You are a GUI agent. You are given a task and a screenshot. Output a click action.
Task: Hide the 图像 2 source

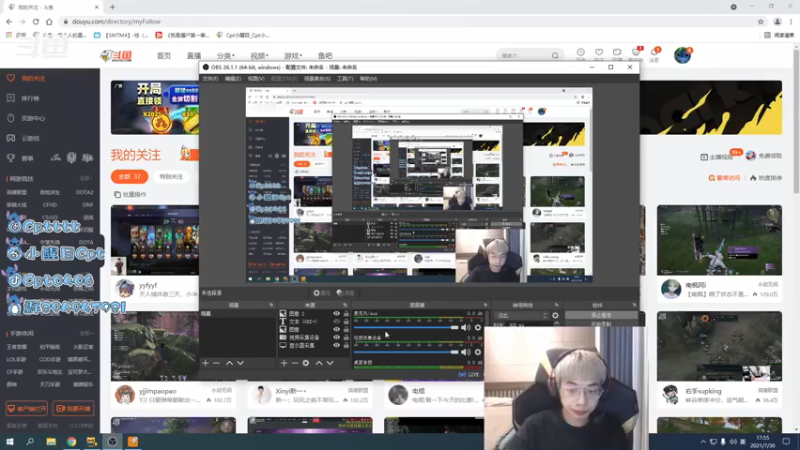click(x=336, y=314)
